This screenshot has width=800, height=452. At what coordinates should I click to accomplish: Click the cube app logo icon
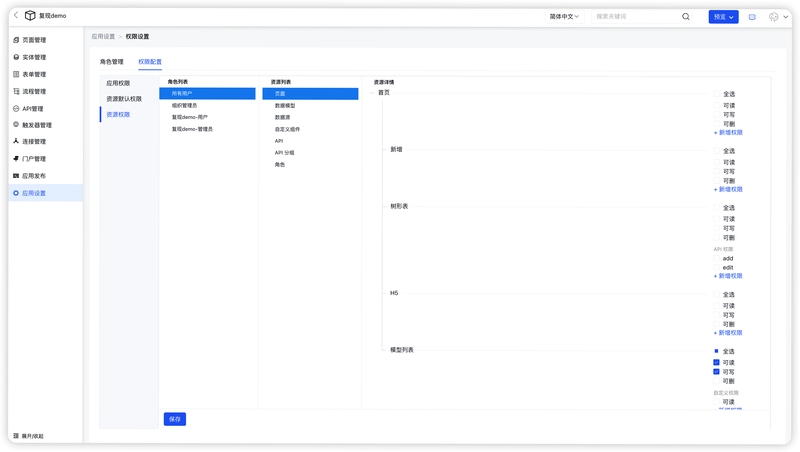point(30,16)
